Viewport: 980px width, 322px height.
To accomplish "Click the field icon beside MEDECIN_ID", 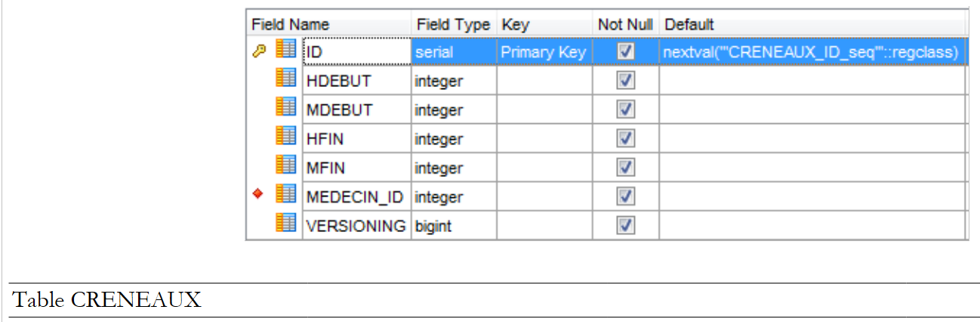I will [x=285, y=194].
